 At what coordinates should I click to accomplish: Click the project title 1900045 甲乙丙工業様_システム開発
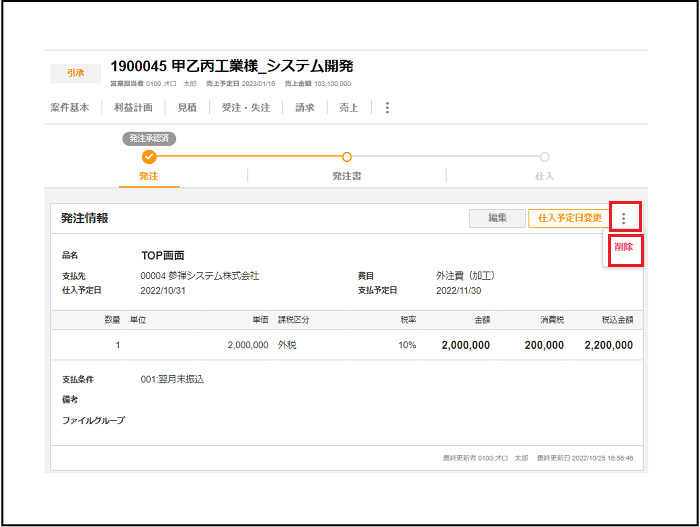coord(232,67)
